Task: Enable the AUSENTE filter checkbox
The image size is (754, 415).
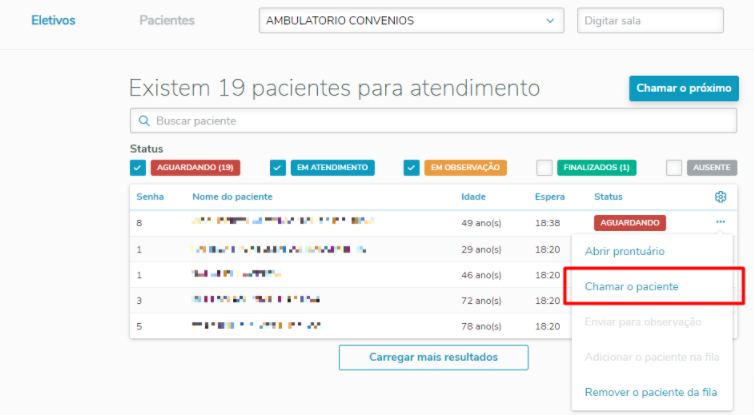Action: tap(674, 168)
